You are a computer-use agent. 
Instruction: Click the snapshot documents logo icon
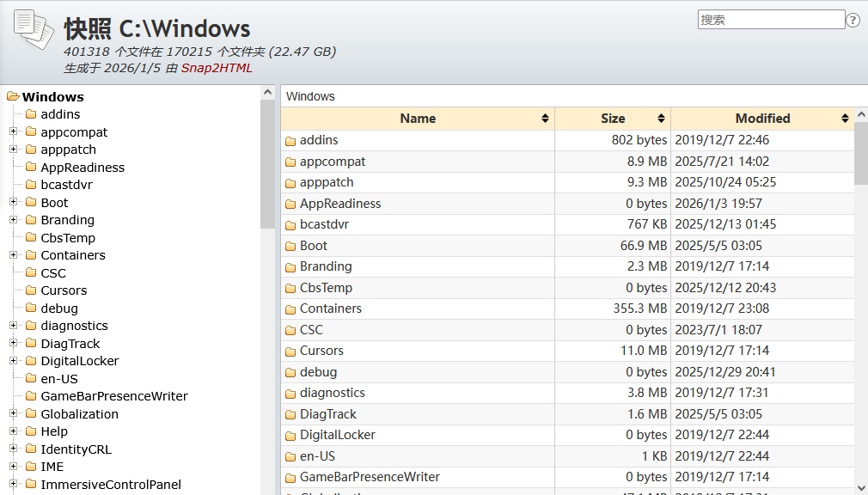pos(34,30)
